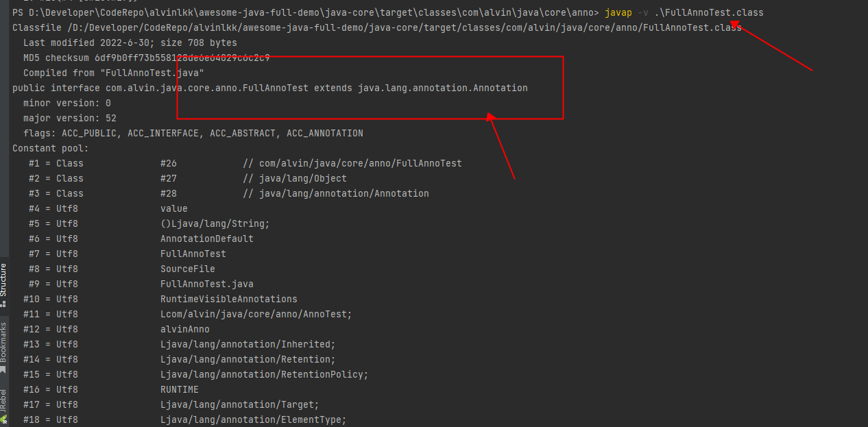The width and height of the screenshot is (868, 427).
Task: Click the '#26' reference on entry #1
Action: (169, 163)
